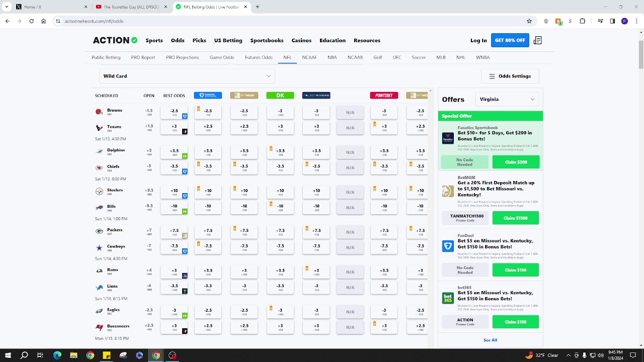Open the Picks menu in the header
The height and width of the screenshot is (362, 644).
tap(199, 40)
